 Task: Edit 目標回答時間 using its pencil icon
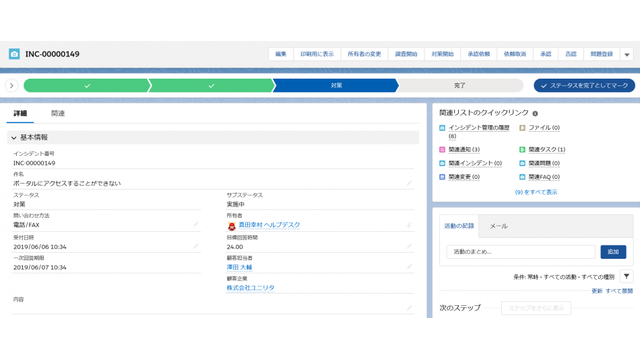(x=409, y=246)
